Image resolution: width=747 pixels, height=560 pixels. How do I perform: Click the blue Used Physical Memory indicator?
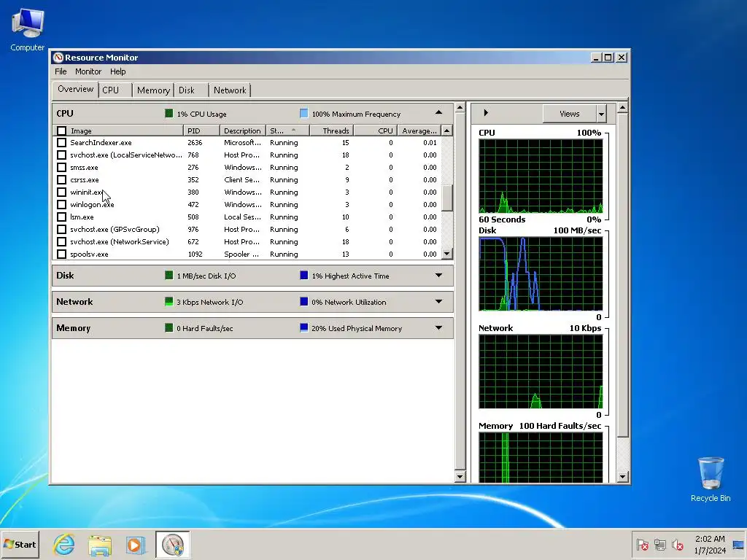point(303,327)
